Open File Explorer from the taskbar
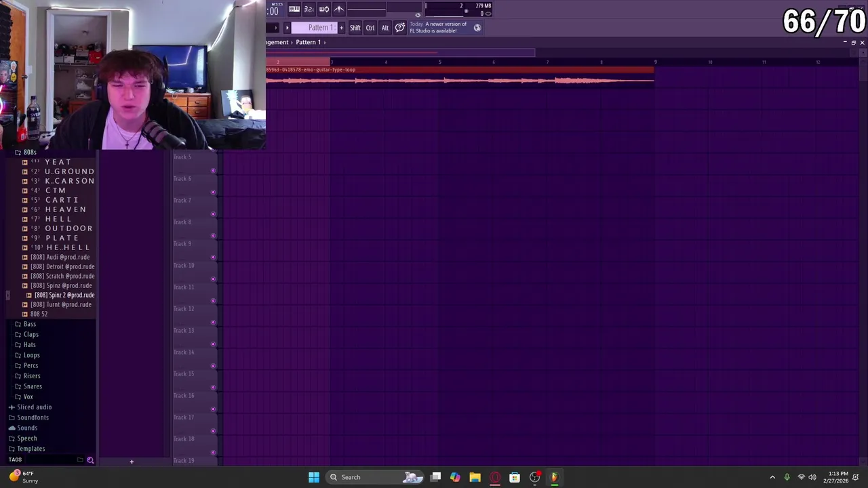The image size is (868, 488). (x=475, y=477)
